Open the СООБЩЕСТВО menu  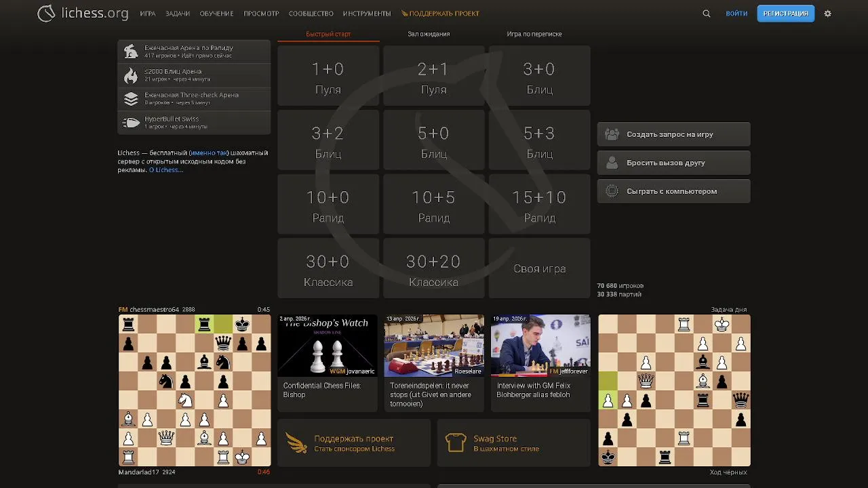click(311, 14)
